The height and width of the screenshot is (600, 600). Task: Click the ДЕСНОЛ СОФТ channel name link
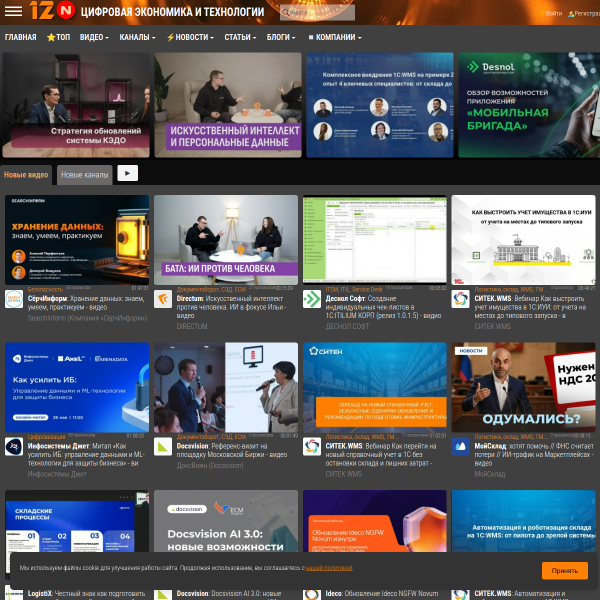[347, 326]
